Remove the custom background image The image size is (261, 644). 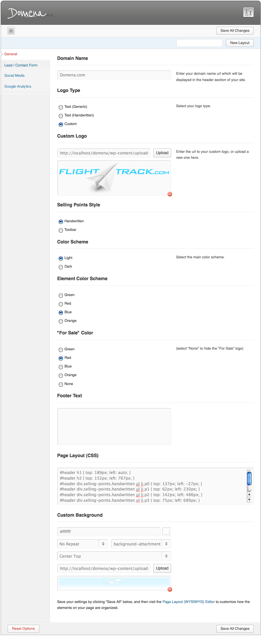click(x=170, y=589)
